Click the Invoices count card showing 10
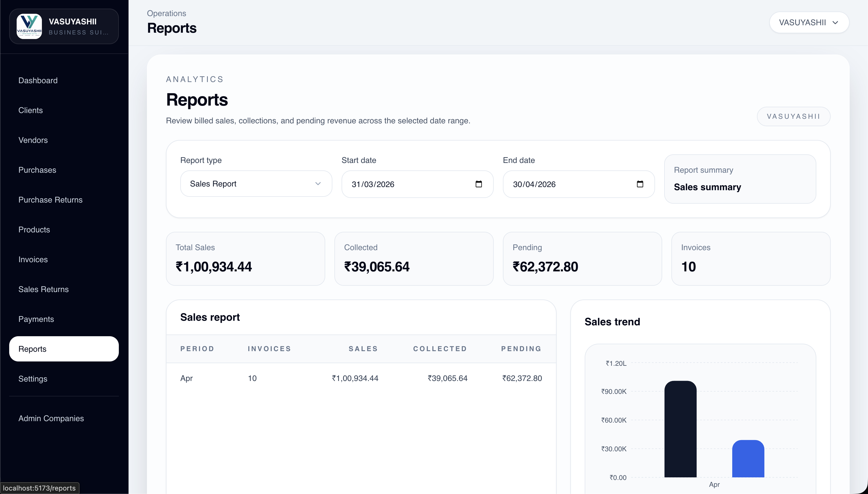The image size is (868, 494). click(751, 258)
